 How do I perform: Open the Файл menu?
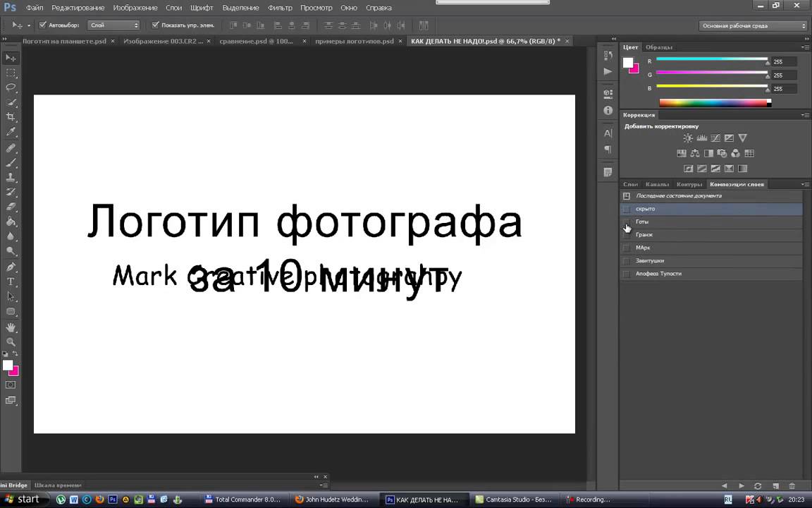point(35,8)
